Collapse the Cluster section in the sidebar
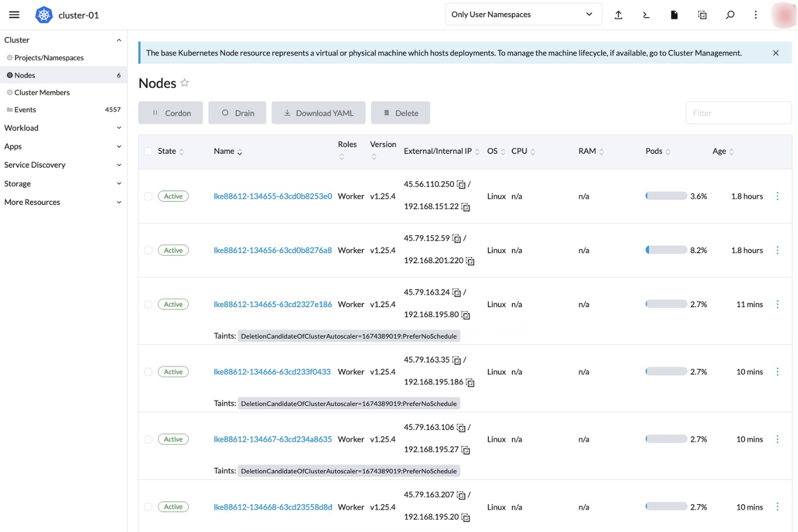Image resolution: width=798 pixels, height=532 pixels. coord(119,39)
